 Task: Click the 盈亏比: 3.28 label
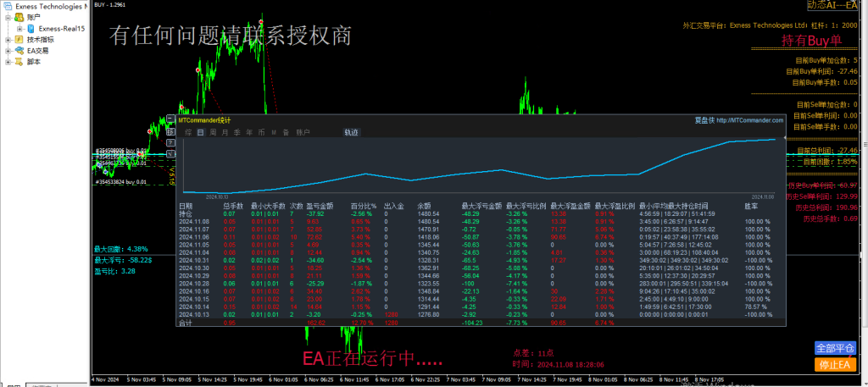[114, 271]
